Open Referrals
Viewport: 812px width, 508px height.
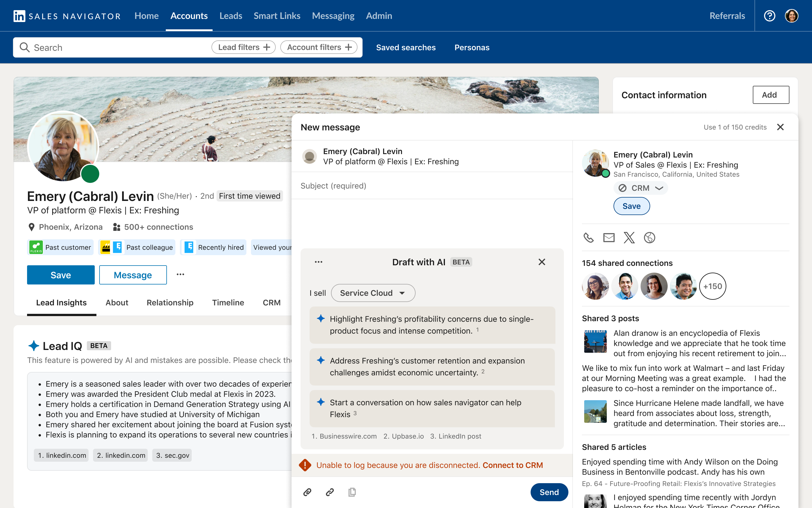coord(727,16)
